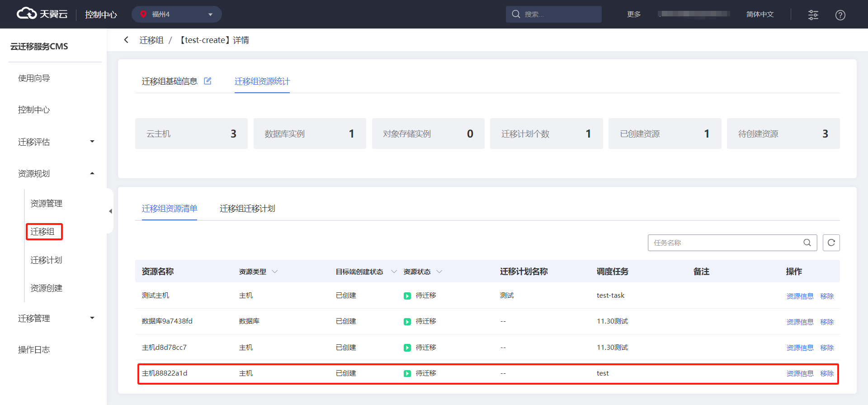Click the 云迁移服务CMS sidebar title
Screen dimensions: 868x405
[39, 47]
